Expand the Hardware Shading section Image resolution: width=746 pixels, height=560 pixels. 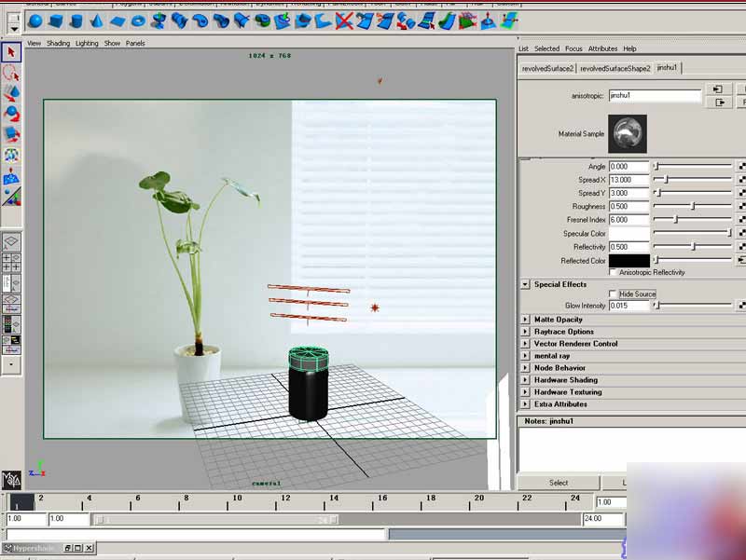coord(525,380)
